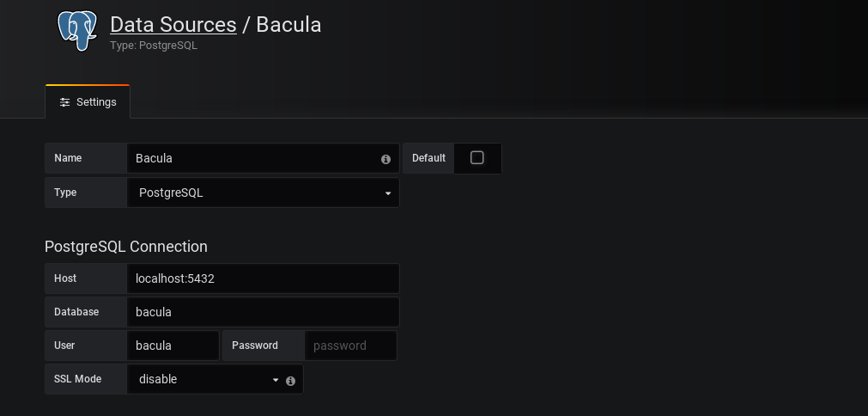Screen dimensions: 868x416
Task: Click the PostgreSQL elephant logo
Action: 78,31
